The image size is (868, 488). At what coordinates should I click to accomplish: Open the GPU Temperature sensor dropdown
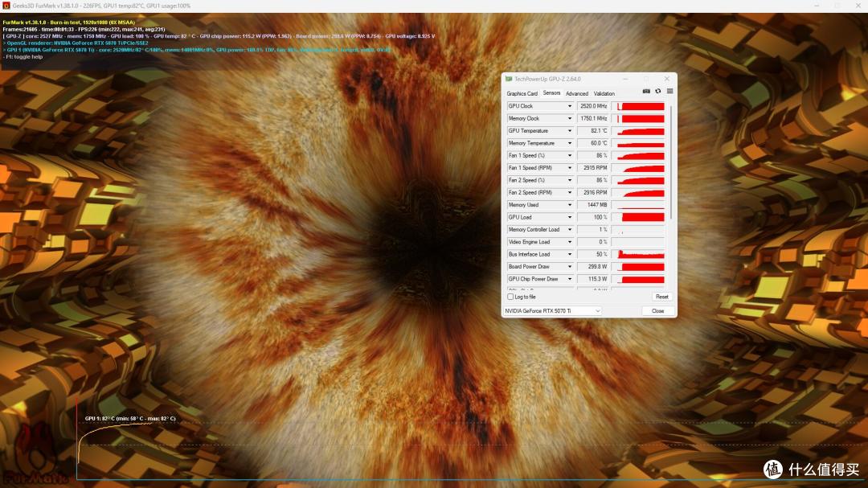coord(570,131)
